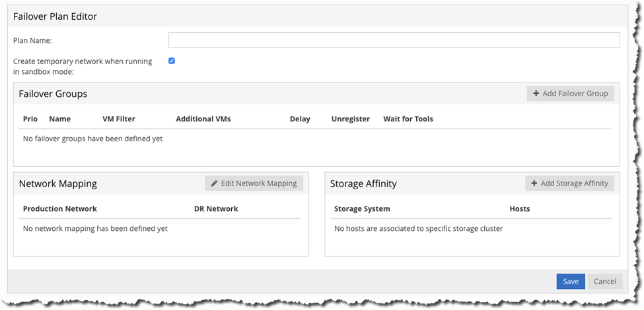
Task: Click the Unregister column header
Action: pyautogui.click(x=350, y=119)
